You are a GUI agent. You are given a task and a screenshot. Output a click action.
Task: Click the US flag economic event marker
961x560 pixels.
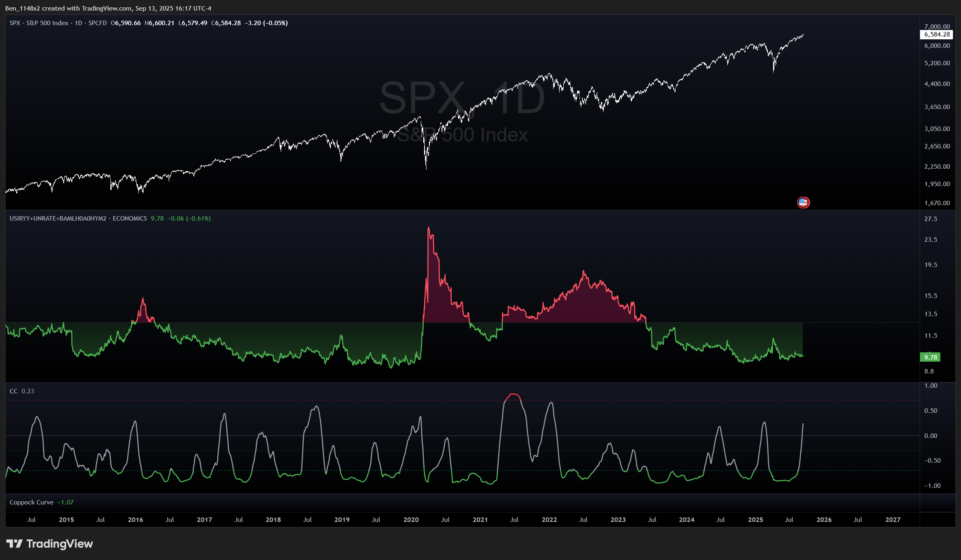803,202
